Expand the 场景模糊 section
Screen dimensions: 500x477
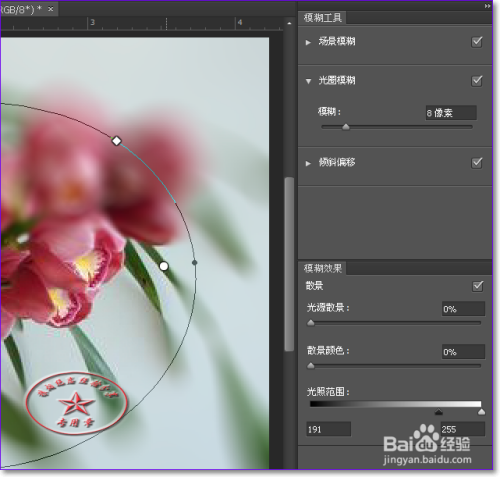click(308, 42)
